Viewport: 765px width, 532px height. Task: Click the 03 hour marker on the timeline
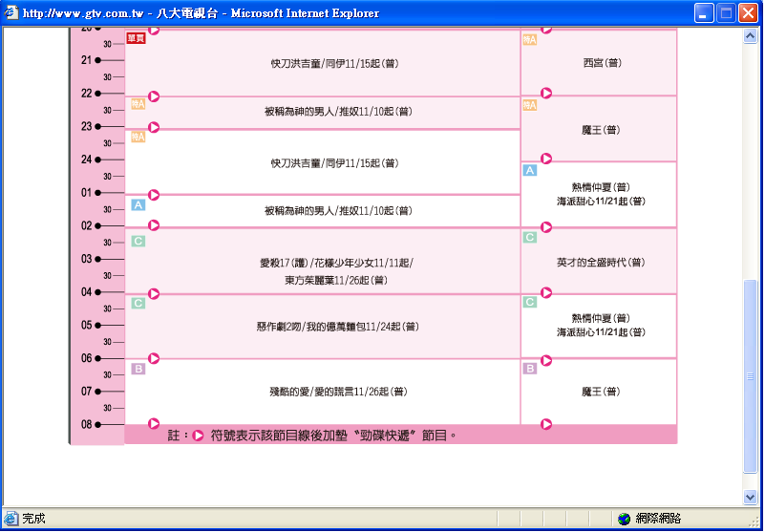pyautogui.click(x=87, y=259)
